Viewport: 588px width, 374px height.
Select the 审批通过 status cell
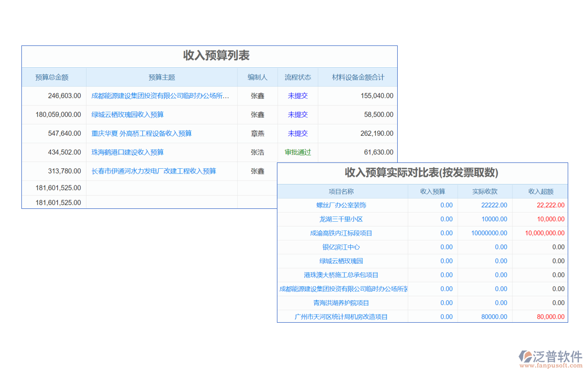(298, 152)
